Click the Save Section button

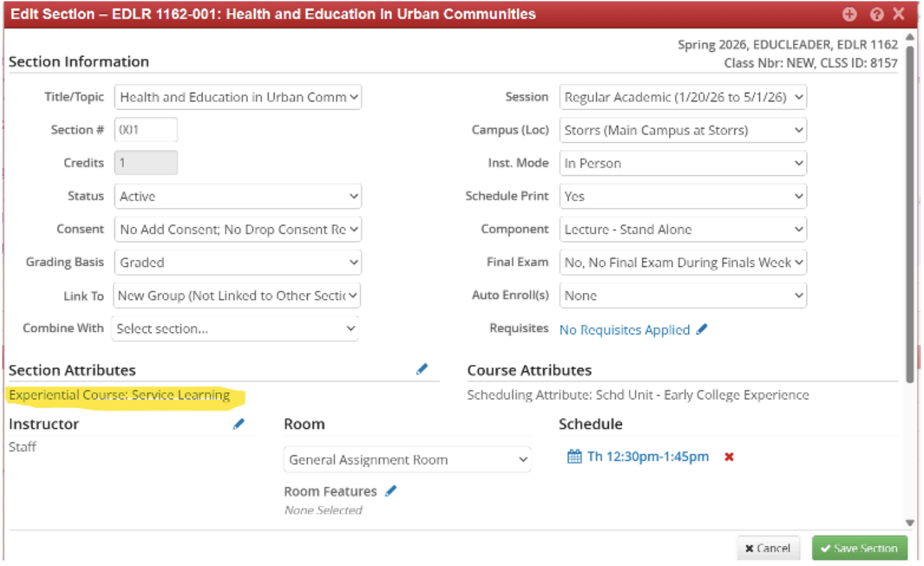pyautogui.click(x=859, y=548)
